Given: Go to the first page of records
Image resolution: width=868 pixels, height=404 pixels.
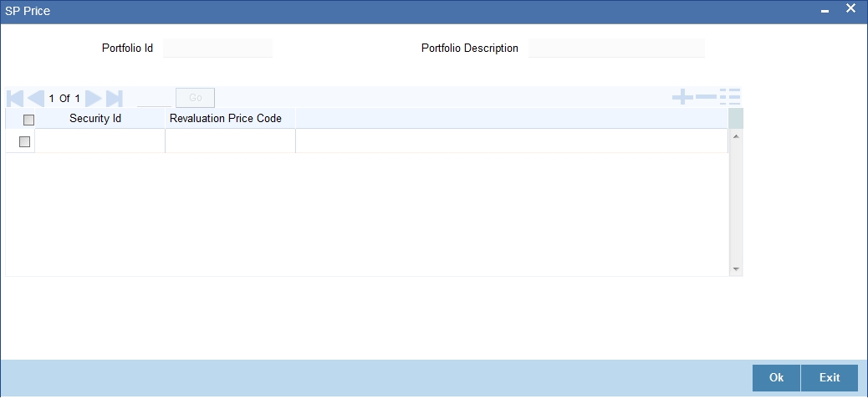Looking at the screenshot, I should coord(15,99).
